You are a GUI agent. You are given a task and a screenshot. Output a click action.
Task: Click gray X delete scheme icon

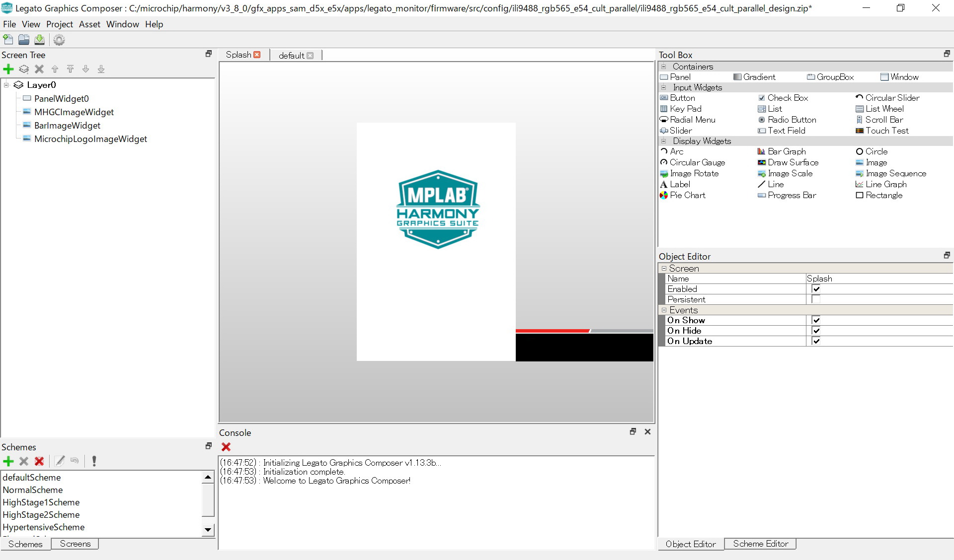click(x=24, y=461)
